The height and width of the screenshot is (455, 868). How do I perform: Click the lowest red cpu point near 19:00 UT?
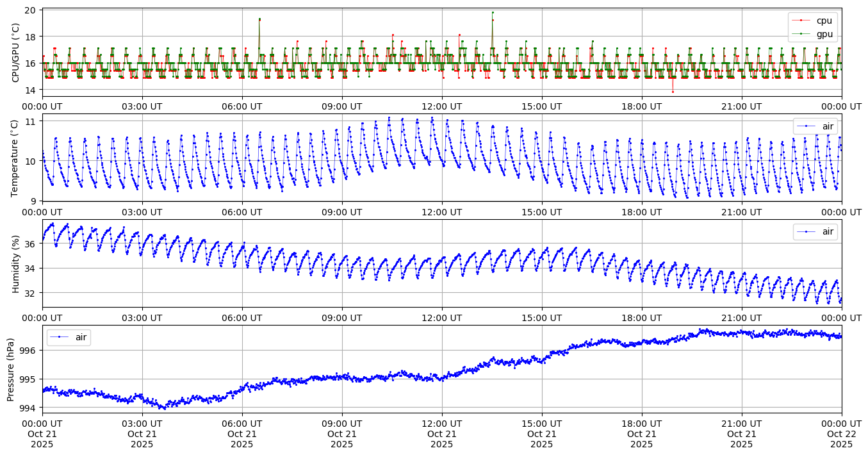click(x=673, y=92)
